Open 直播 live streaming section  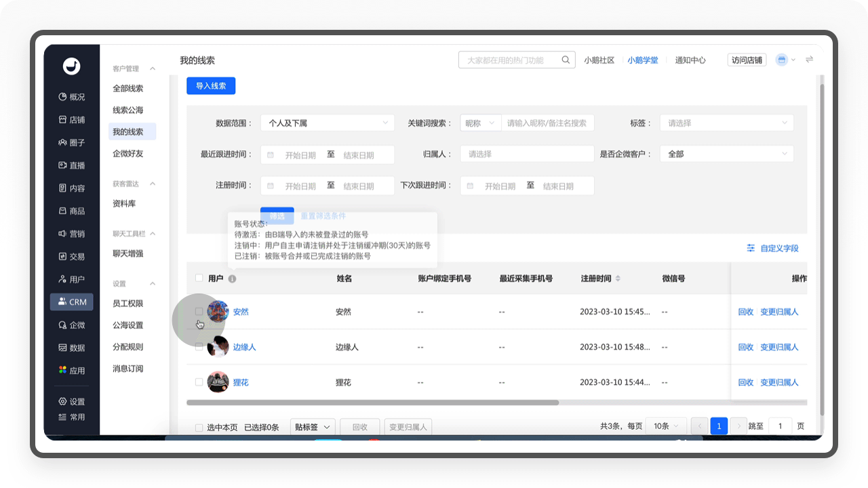pyautogui.click(x=72, y=165)
